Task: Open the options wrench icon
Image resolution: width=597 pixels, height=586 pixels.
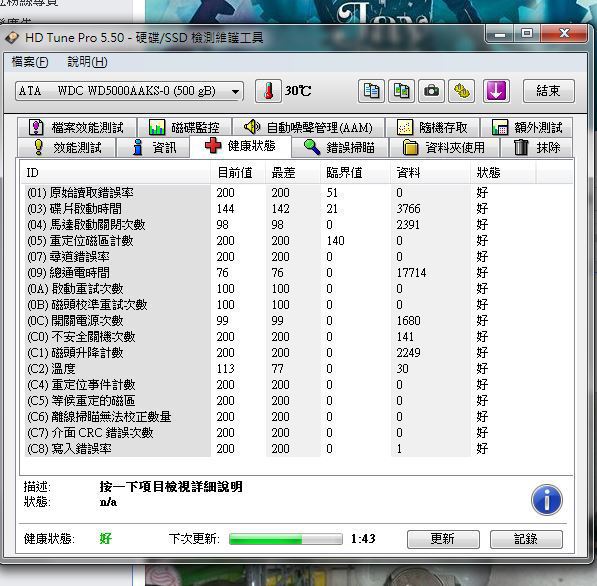Action: (x=461, y=91)
